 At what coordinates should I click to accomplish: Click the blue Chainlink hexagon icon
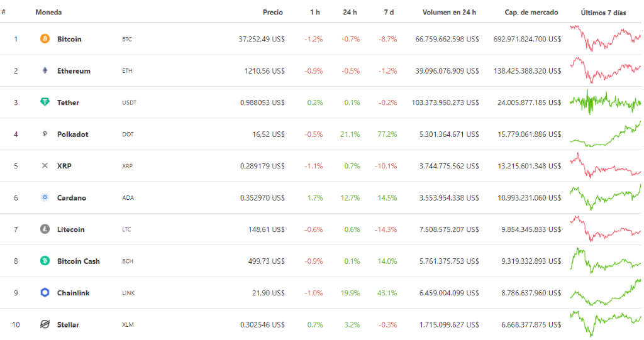[x=45, y=292]
